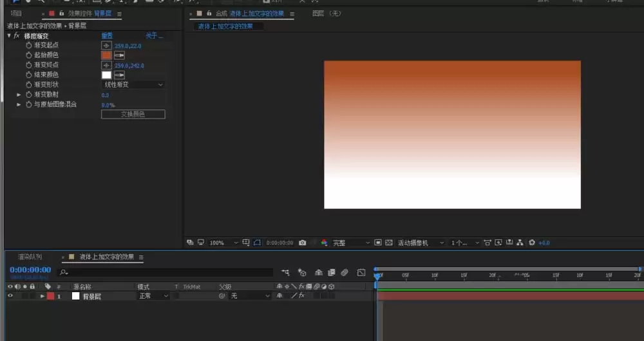This screenshot has height=341, width=644.
Task: Enable motion blur icon in the timeline header
Action: [x=345, y=272]
